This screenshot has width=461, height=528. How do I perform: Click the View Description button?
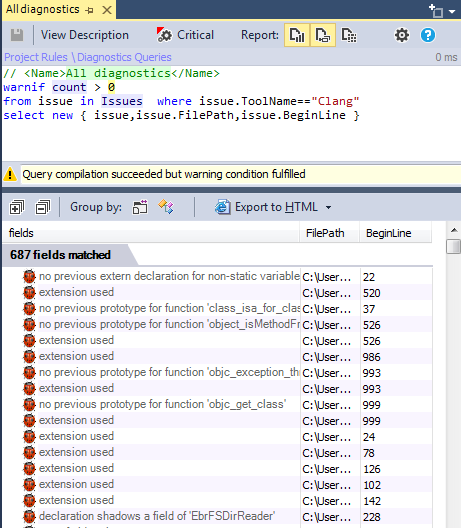point(85,35)
